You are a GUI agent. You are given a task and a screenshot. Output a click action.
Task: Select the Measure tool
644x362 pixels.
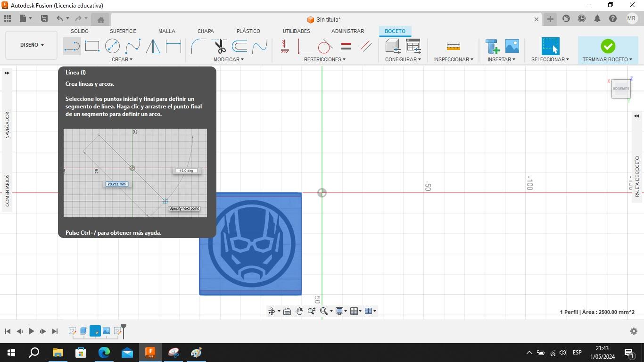pos(453,46)
